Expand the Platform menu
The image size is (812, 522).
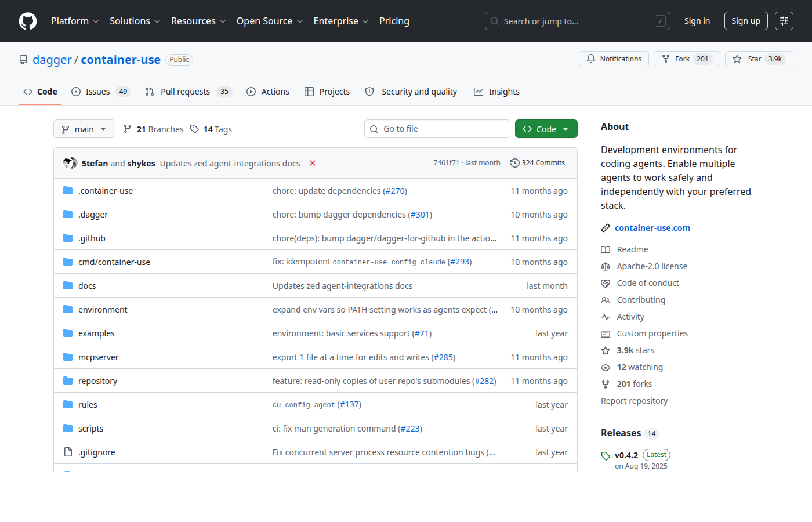(75, 21)
